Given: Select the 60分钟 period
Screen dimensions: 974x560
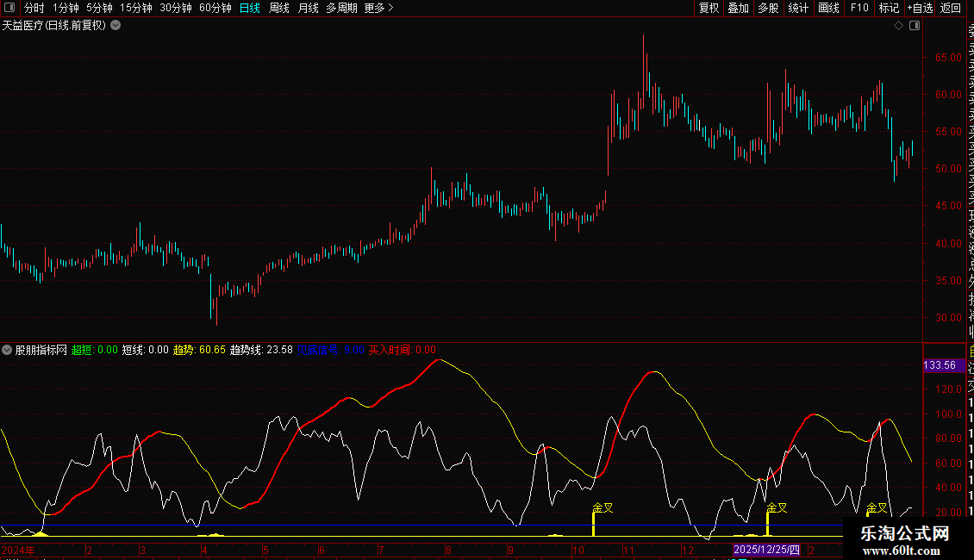Looking at the screenshot, I should pyautogui.click(x=215, y=8).
